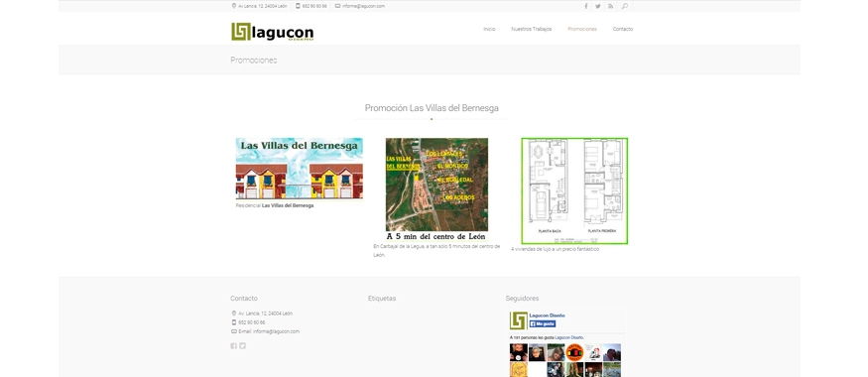This screenshot has height=377, width=868.
Task: Click the Me gusta Facebook button
Action: tap(543, 323)
